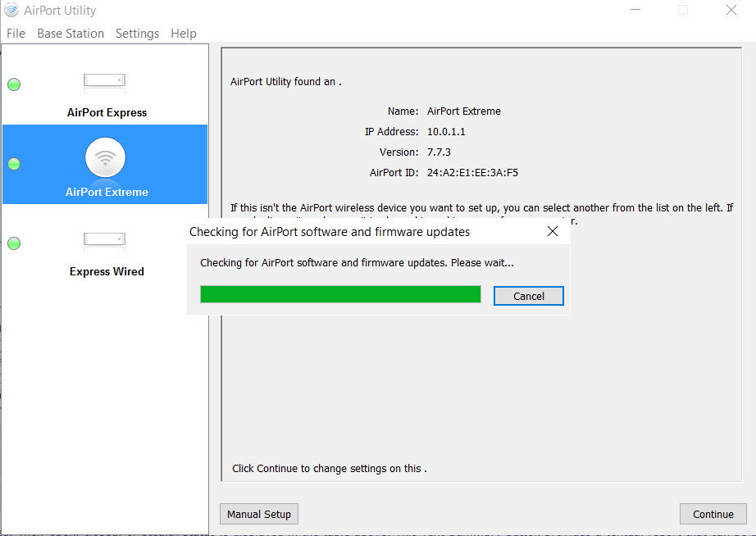Select the 'Express Wired' label in list
This screenshot has height=536, width=756.
(x=107, y=272)
